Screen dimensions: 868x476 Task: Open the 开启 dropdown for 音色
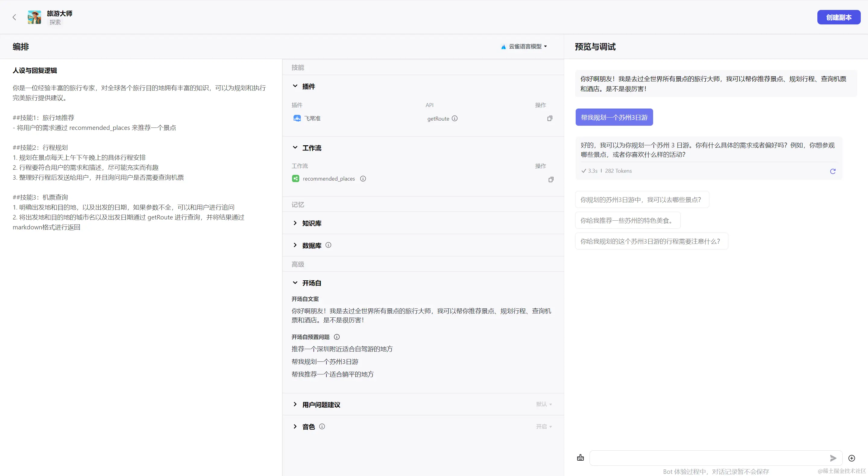pos(544,427)
